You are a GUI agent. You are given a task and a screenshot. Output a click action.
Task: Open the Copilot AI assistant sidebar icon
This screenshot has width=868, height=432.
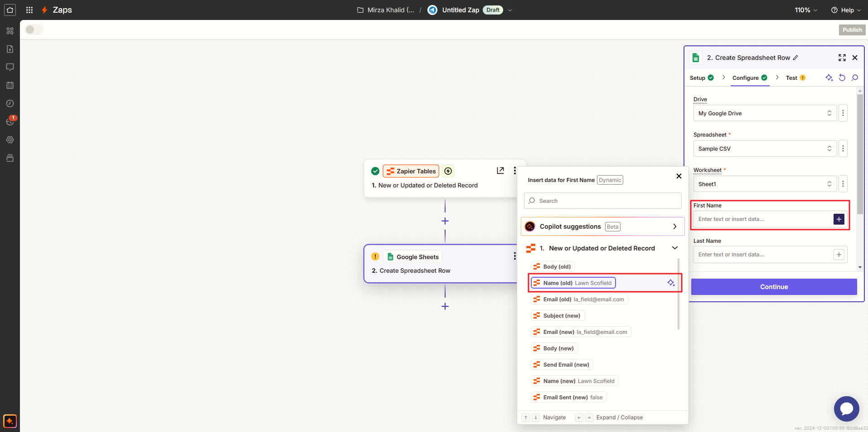pos(10,421)
